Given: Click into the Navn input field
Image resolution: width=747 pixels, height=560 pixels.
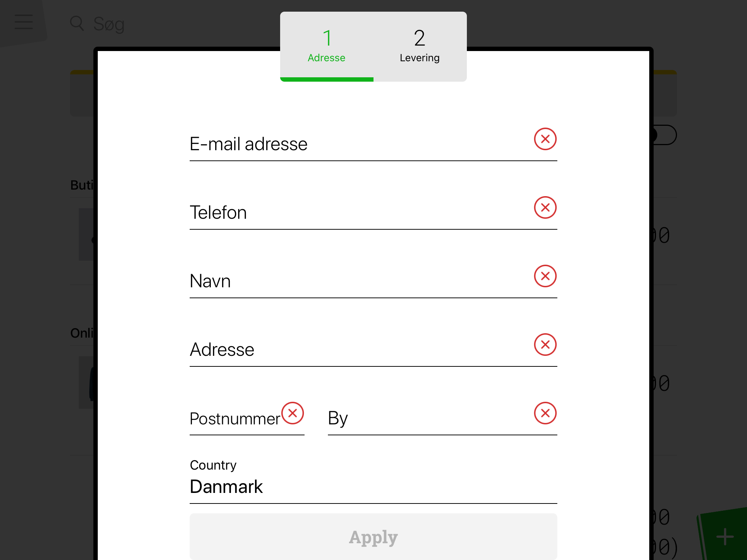Looking at the screenshot, I should [x=357, y=281].
